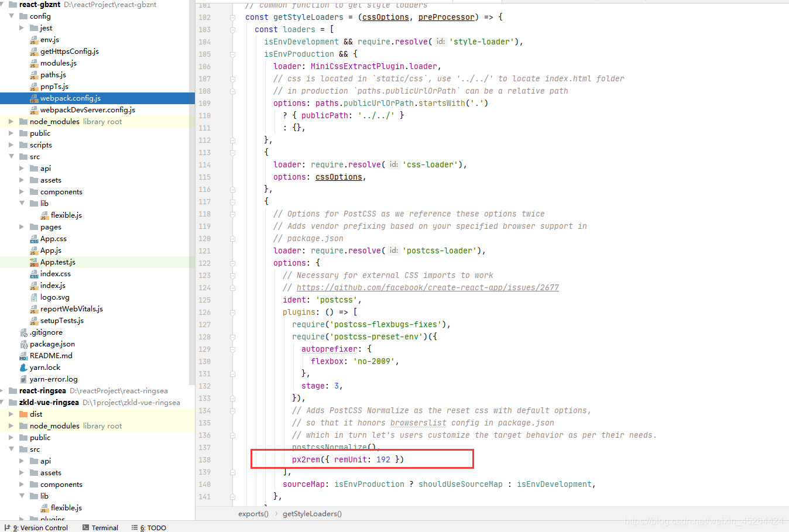This screenshot has width=789, height=532.
Task: Expand react-gbznt node_modules library root
Action: click(11, 122)
